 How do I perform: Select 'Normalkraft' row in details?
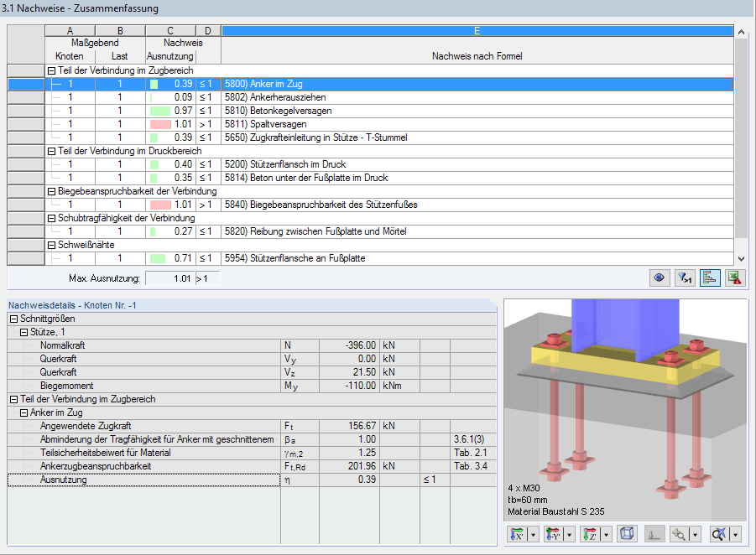[251, 345]
